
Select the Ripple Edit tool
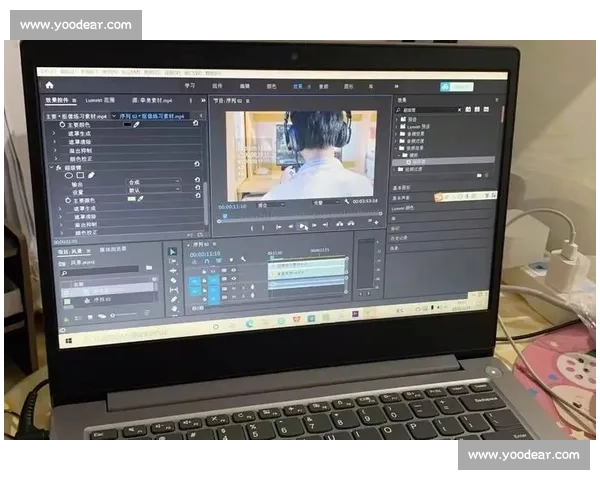point(173,271)
